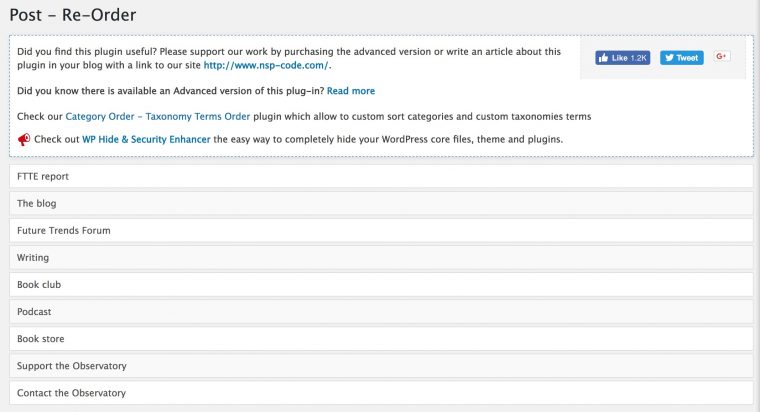
Task: Select The blog sortable row
Action: point(381,203)
